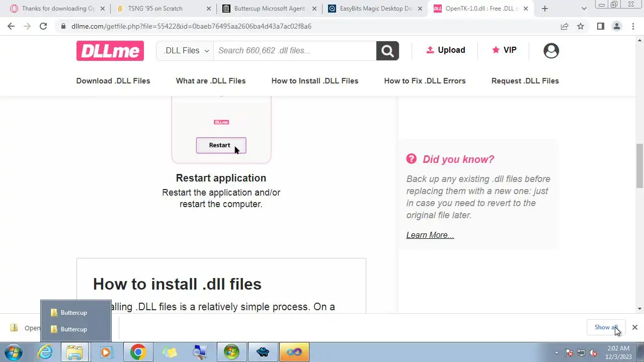644x362 pixels.
Task: Click How to install .dll files heading
Action: point(177,284)
